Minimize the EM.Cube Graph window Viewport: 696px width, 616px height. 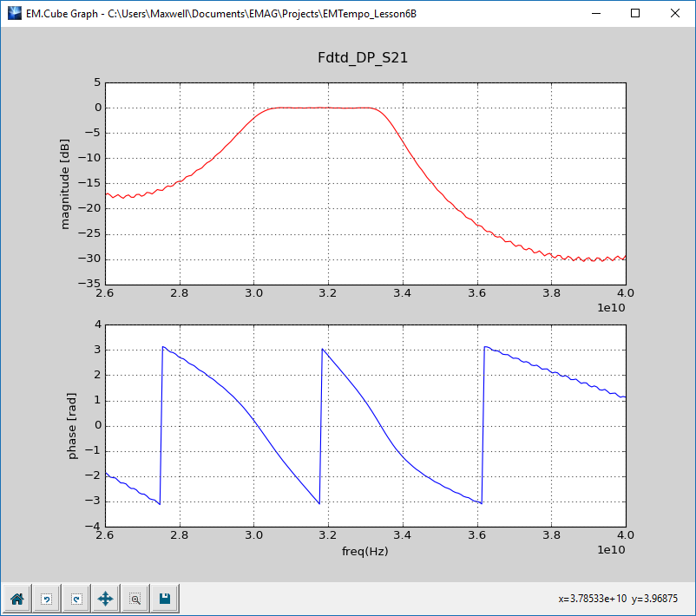point(594,13)
